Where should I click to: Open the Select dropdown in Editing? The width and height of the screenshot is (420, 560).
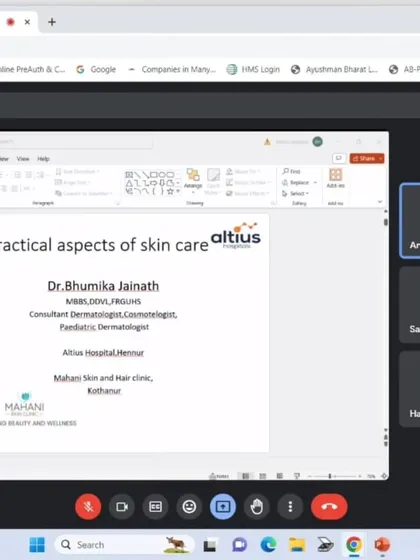point(295,194)
